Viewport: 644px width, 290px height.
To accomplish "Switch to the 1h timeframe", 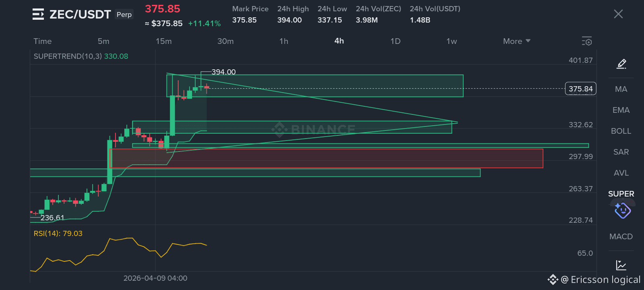I will tap(284, 41).
